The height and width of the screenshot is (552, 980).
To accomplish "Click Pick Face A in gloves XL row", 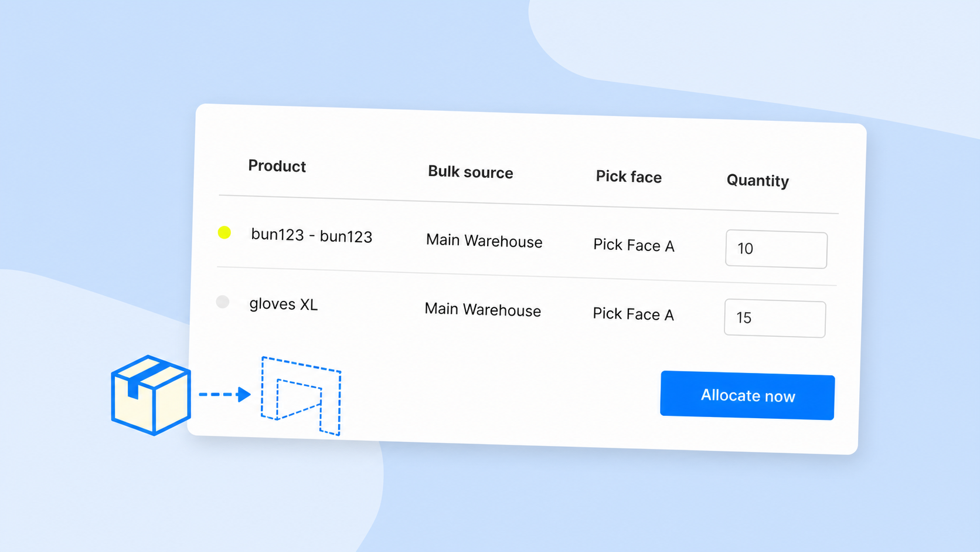I will 633,314.
